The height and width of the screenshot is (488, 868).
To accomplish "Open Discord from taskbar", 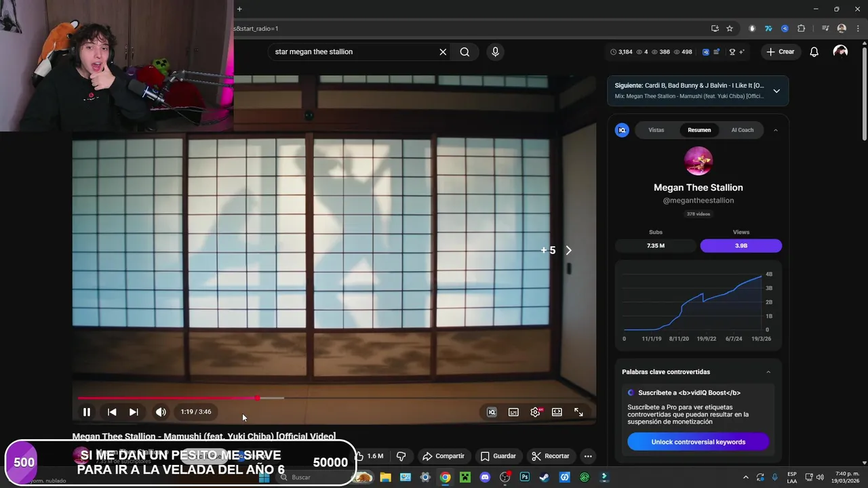I will (485, 477).
